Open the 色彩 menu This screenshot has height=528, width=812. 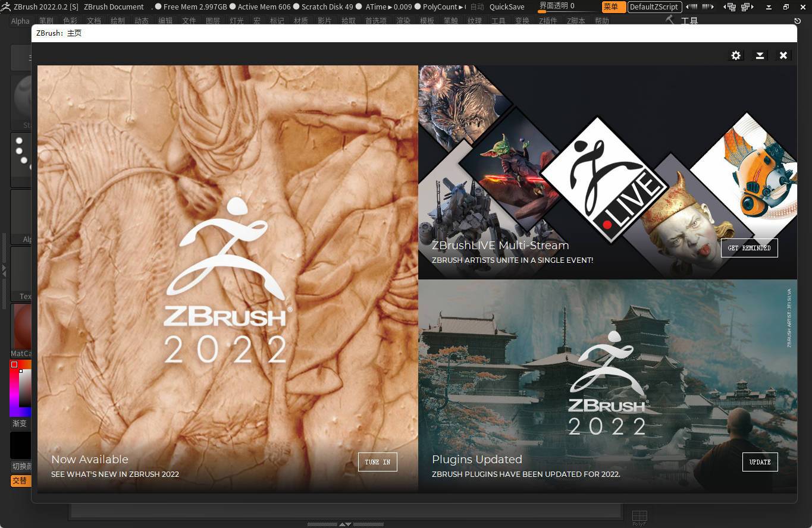pyautogui.click(x=70, y=21)
